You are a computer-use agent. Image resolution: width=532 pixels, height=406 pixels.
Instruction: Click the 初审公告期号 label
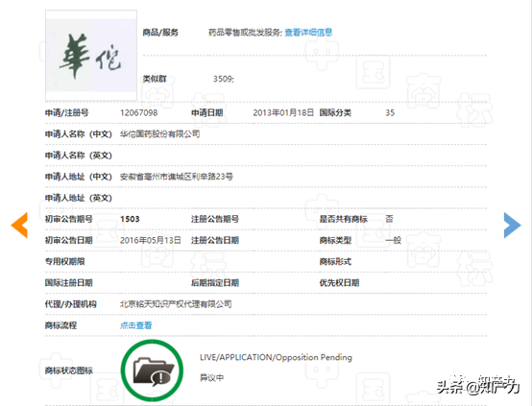click(69, 219)
